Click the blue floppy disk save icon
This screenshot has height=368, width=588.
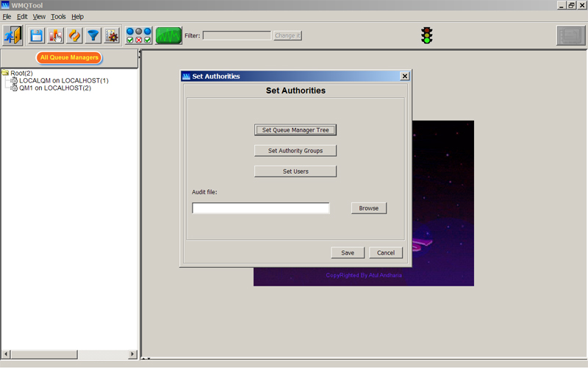pyautogui.click(x=36, y=35)
